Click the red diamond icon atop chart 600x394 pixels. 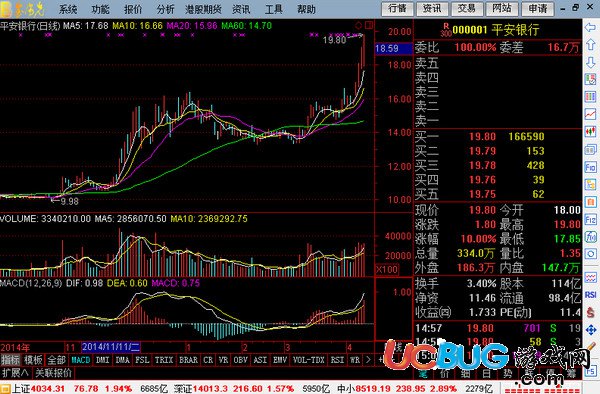pos(359,26)
